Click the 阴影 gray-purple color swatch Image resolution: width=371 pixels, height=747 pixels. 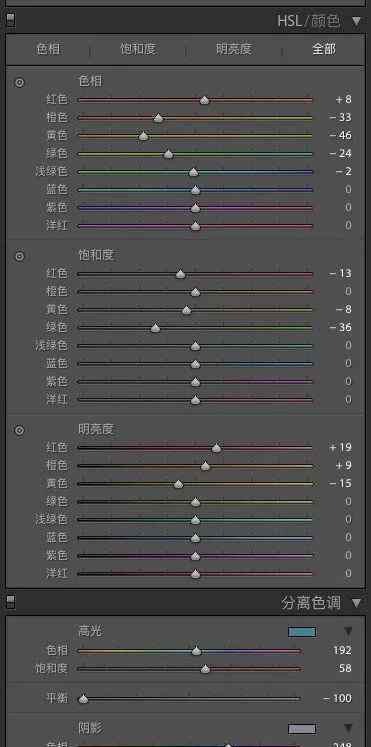302,728
